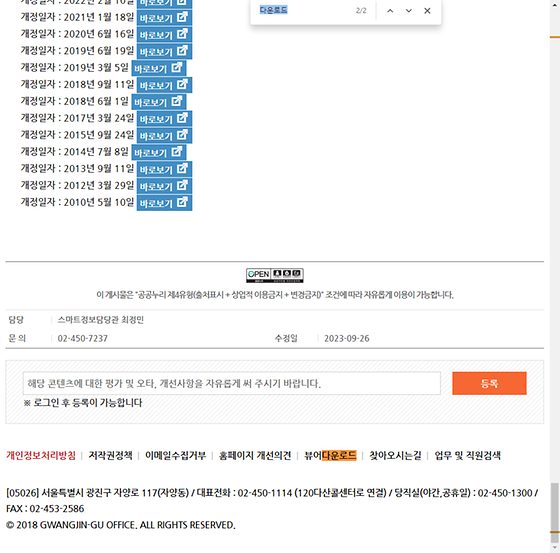
Task: Open 찾아오시는길 footer link
Action: click(395, 455)
